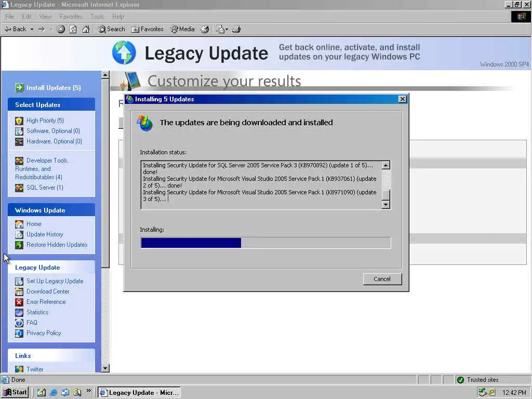Click the Download Center icon
Screen dimensions: 532x399
tap(19, 292)
